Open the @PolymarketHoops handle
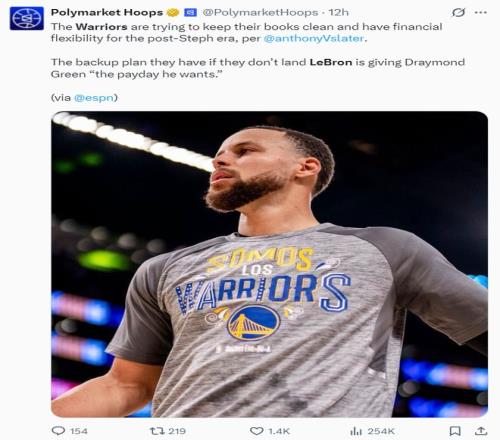Image resolution: width=500 pixels, height=440 pixels. click(260, 12)
